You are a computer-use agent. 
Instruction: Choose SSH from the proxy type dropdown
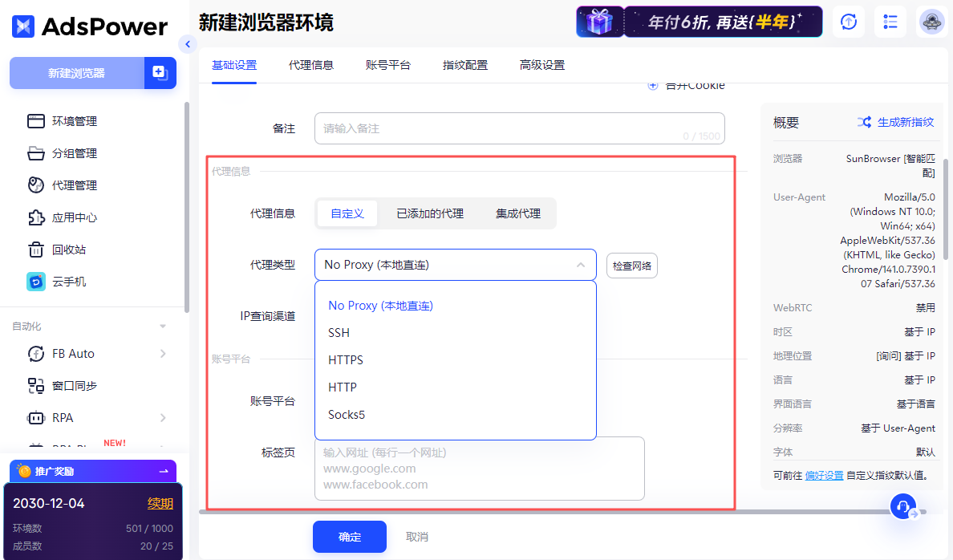(x=338, y=332)
